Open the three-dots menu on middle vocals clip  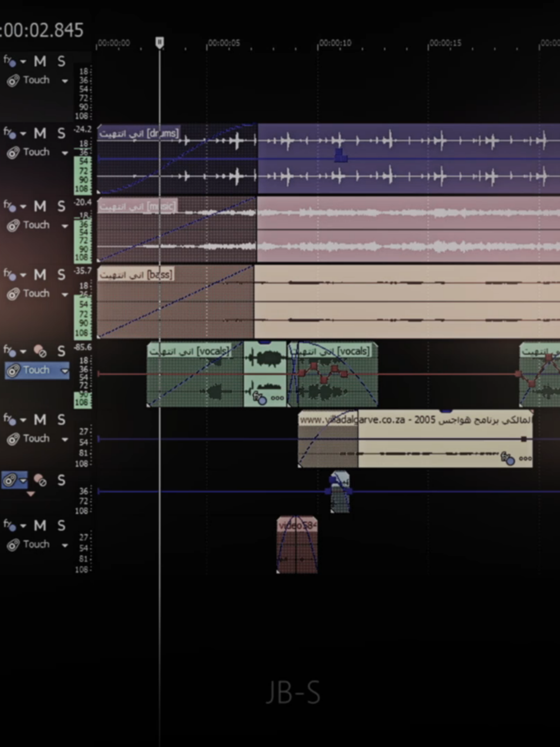(x=277, y=398)
